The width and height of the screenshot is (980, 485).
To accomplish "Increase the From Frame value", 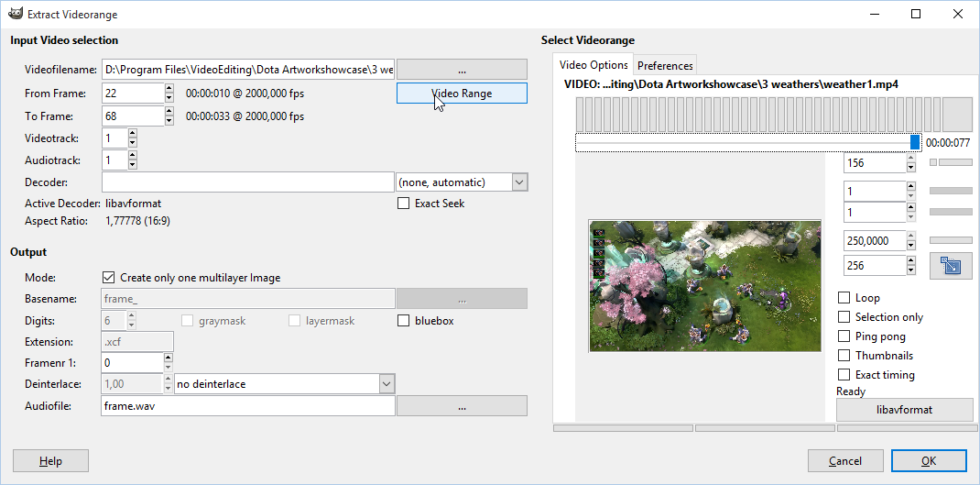I will coord(169,88).
